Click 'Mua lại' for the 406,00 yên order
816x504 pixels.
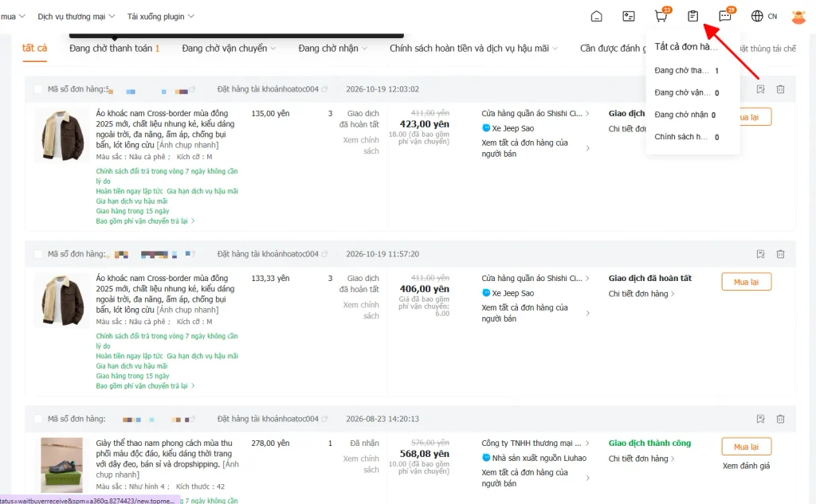click(746, 282)
